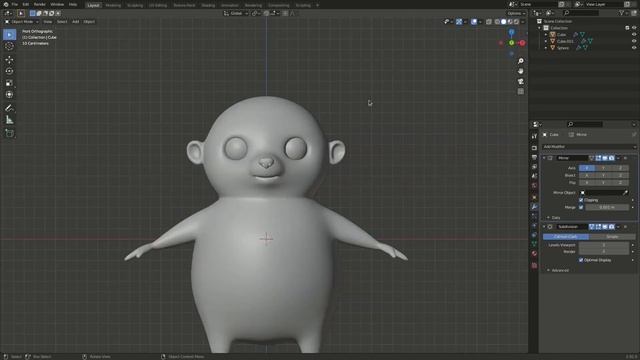Open the Tool properties tab icon

[x=534, y=136]
